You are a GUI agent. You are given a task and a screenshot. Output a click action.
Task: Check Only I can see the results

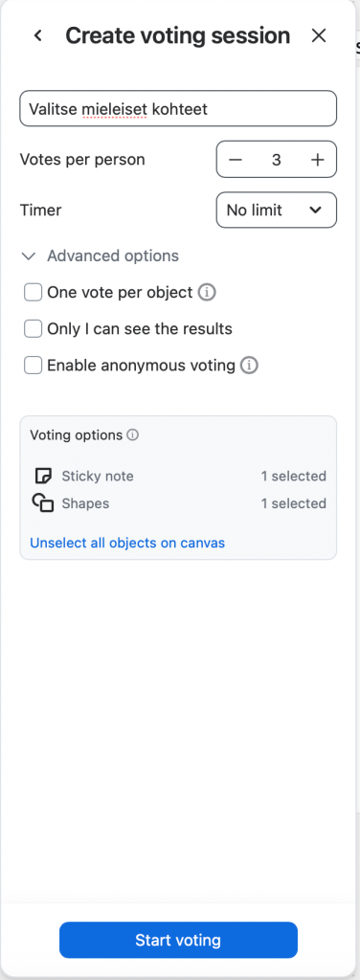tap(34, 329)
